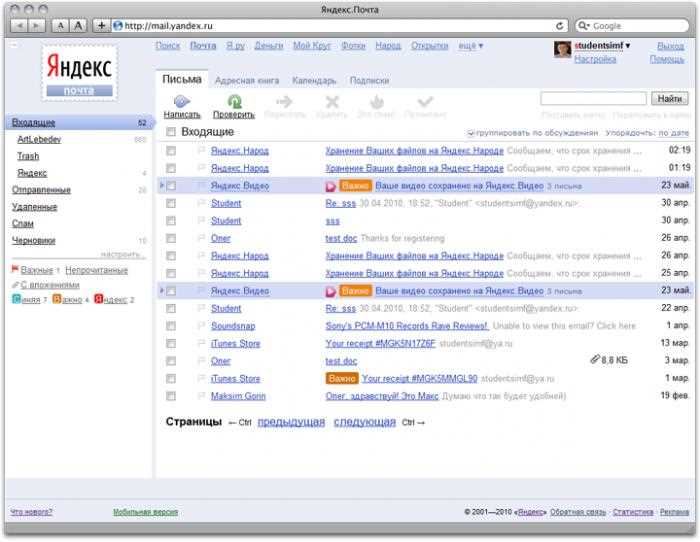Go to следующая page link
Image resolution: width=700 pixels, height=542 pixels.
click(x=364, y=422)
